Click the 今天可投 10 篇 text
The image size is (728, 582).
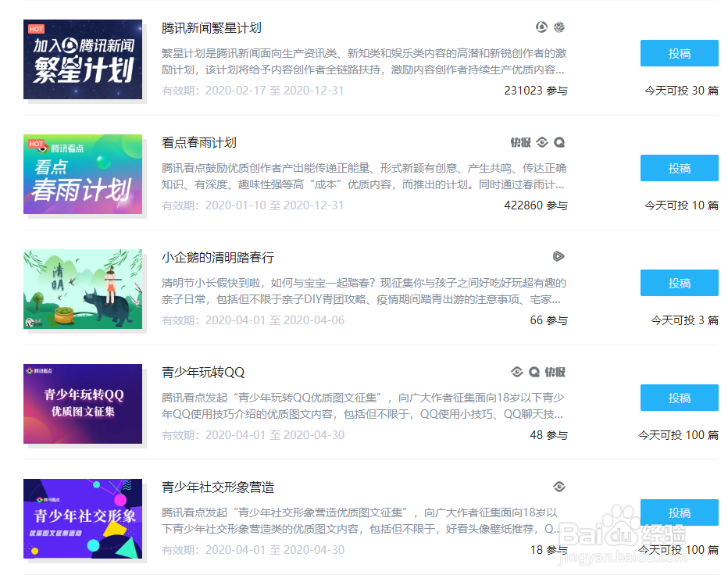[682, 205]
